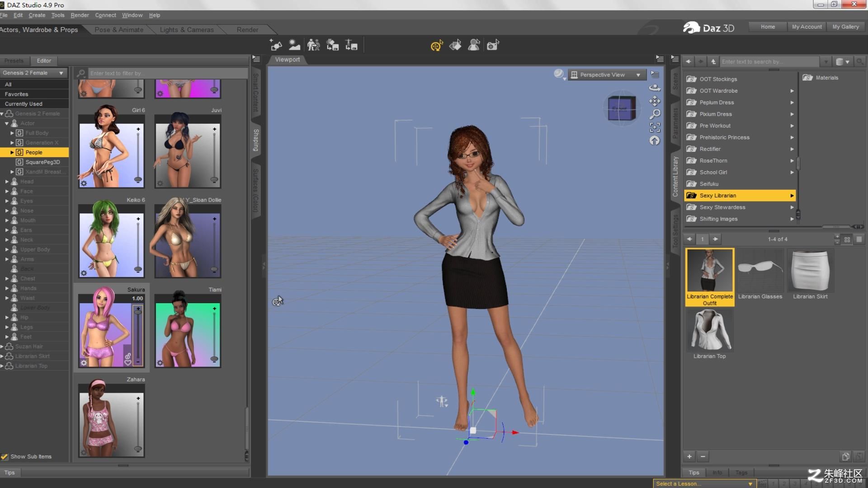This screenshot has height=488, width=868.
Task: Click the minus remove button at library bottom
Action: click(703, 456)
